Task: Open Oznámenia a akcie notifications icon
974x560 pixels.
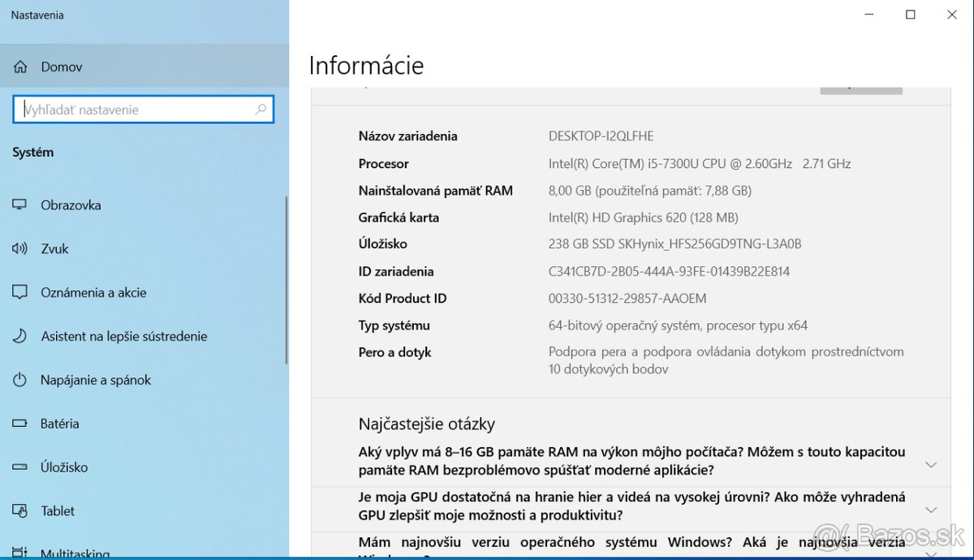Action: 19,292
